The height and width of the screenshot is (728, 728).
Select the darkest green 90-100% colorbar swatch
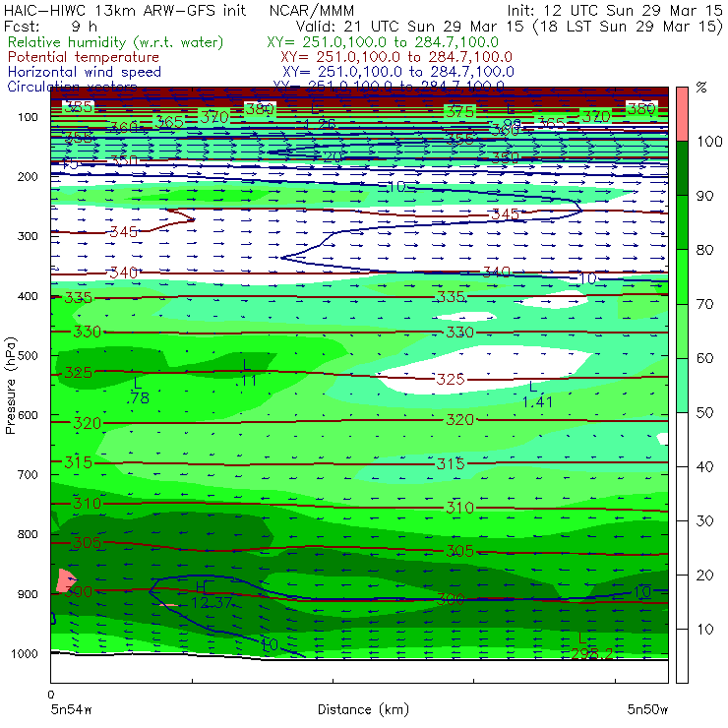click(x=682, y=168)
